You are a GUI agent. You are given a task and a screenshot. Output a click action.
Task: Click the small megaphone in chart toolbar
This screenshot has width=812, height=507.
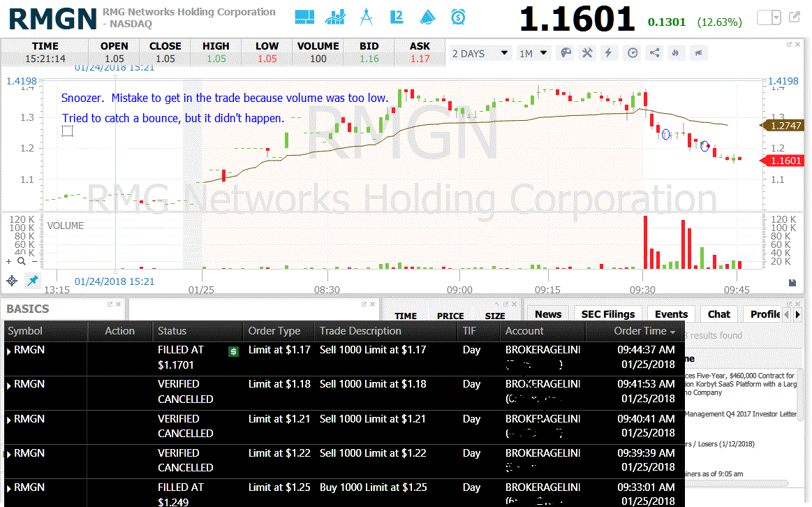click(699, 53)
